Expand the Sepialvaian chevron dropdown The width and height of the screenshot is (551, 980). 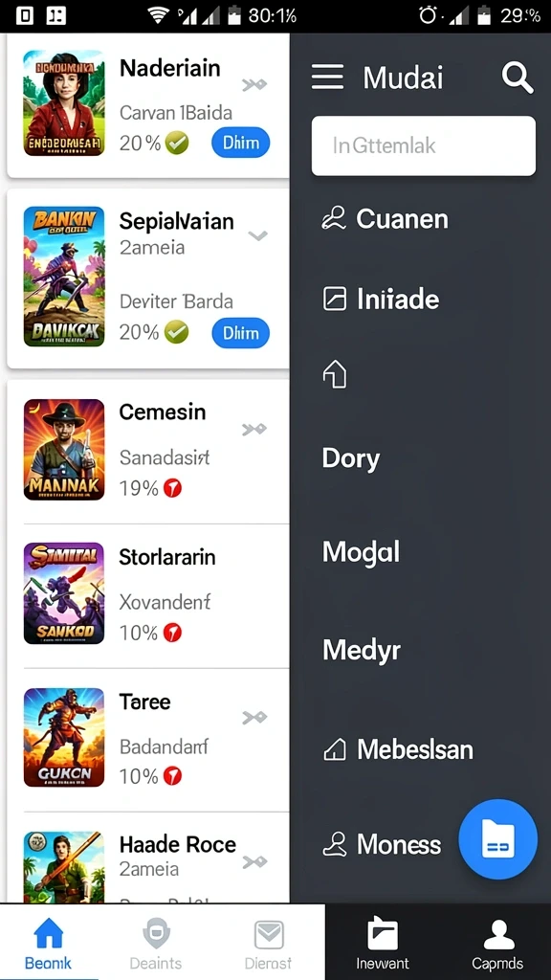(x=258, y=235)
